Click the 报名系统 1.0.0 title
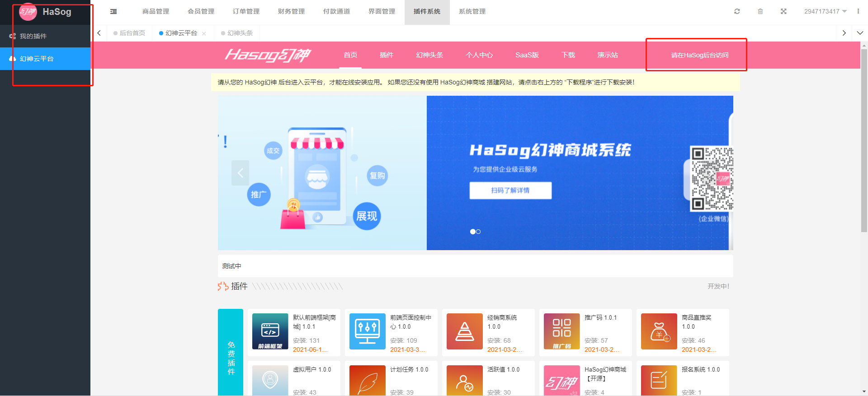Screen dimensions: 868x396 (701, 369)
